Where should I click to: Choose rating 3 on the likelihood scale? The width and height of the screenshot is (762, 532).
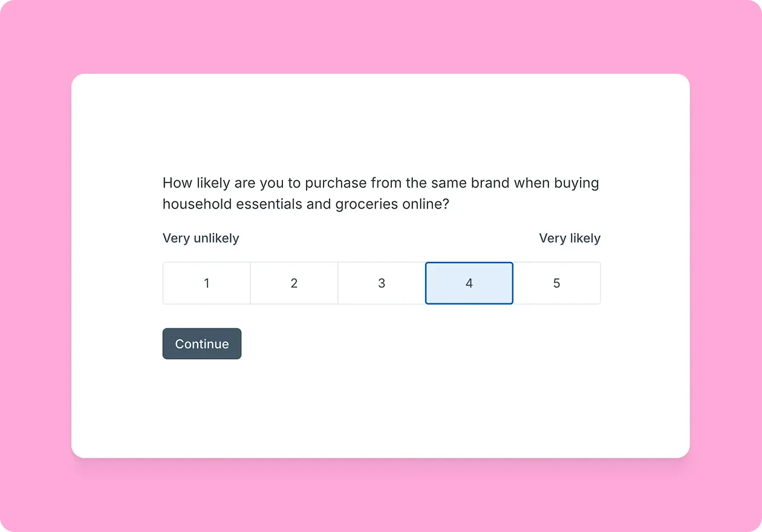pos(382,283)
